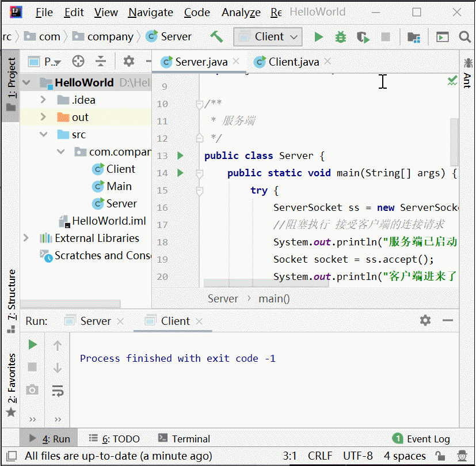Open the Ant side panel

tap(467, 73)
